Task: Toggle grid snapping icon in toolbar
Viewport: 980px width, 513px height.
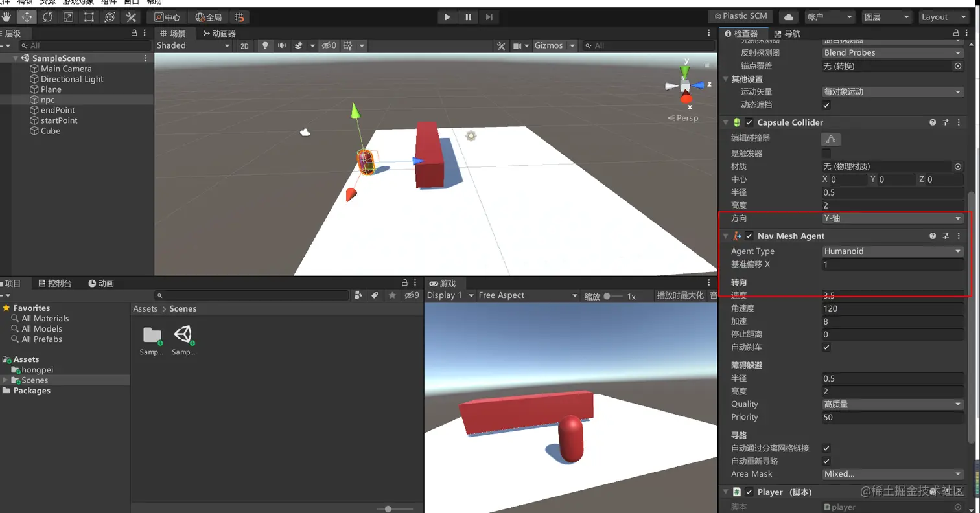Action: click(239, 17)
